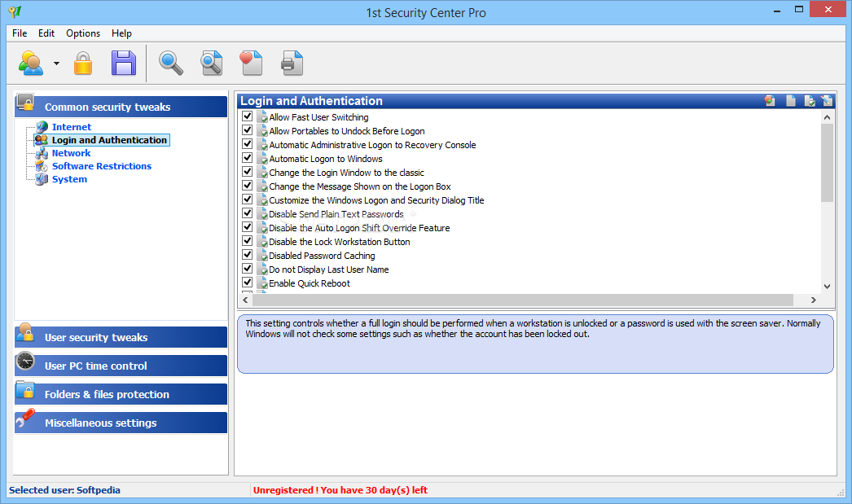Viewport: 852px width, 504px height.
Task: Click the scroll right arrow of settings list
Action: [814, 300]
